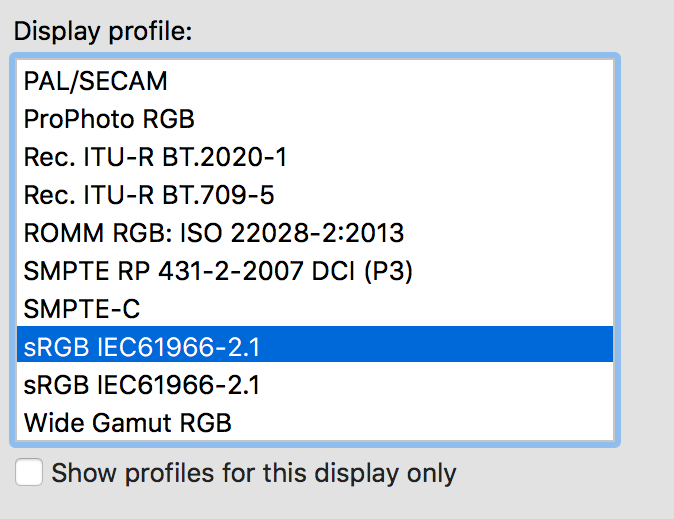Select the PAL/SECAM display profile
Screen dimensions: 674x519
click(x=96, y=81)
